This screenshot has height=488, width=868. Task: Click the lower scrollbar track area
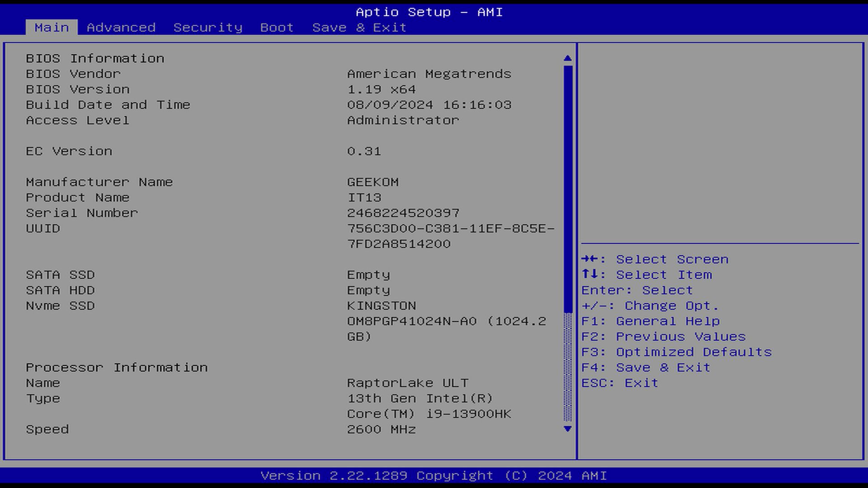pyautogui.click(x=568, y=367)
